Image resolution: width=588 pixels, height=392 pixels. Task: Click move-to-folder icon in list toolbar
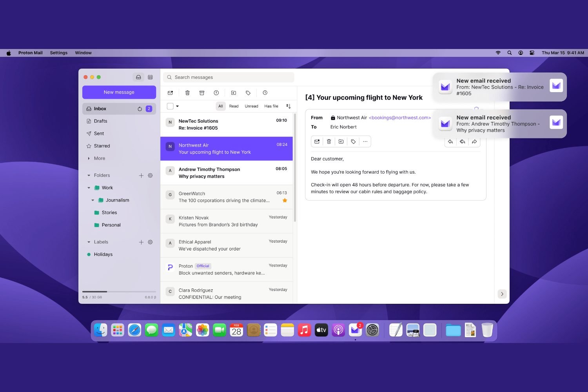point(234,93)
